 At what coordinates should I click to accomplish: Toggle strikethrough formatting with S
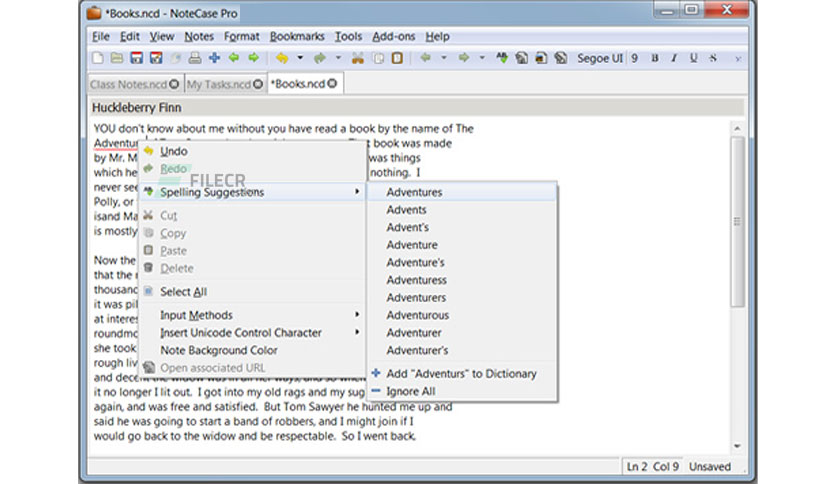[x=713, y=58]
